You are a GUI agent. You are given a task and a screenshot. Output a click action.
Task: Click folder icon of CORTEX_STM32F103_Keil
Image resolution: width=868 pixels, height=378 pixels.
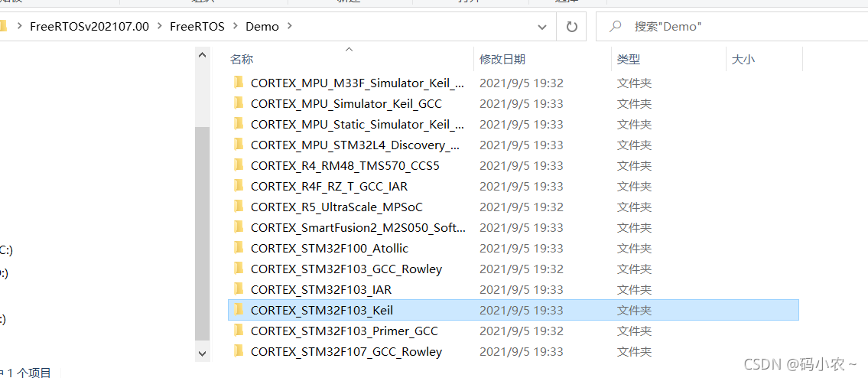239,310
